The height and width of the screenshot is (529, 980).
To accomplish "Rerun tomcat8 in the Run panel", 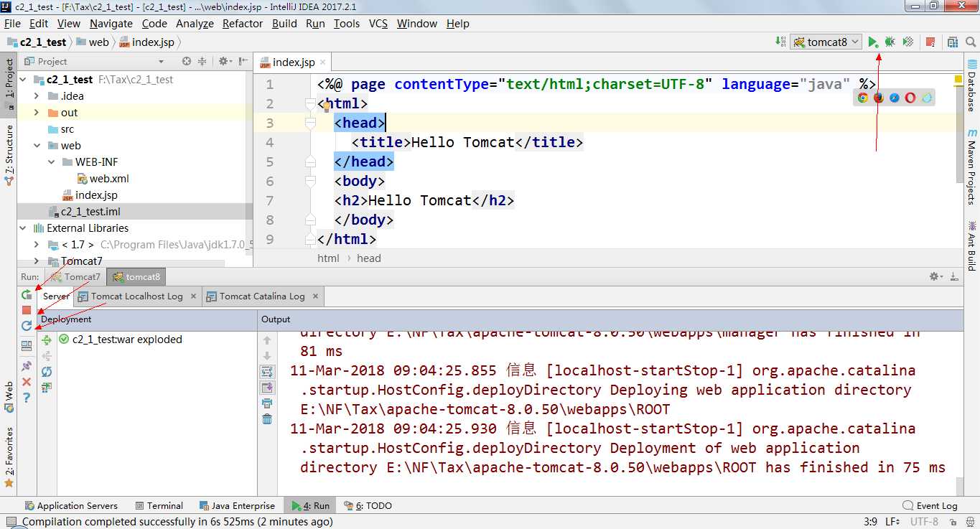I will (27, 295).
